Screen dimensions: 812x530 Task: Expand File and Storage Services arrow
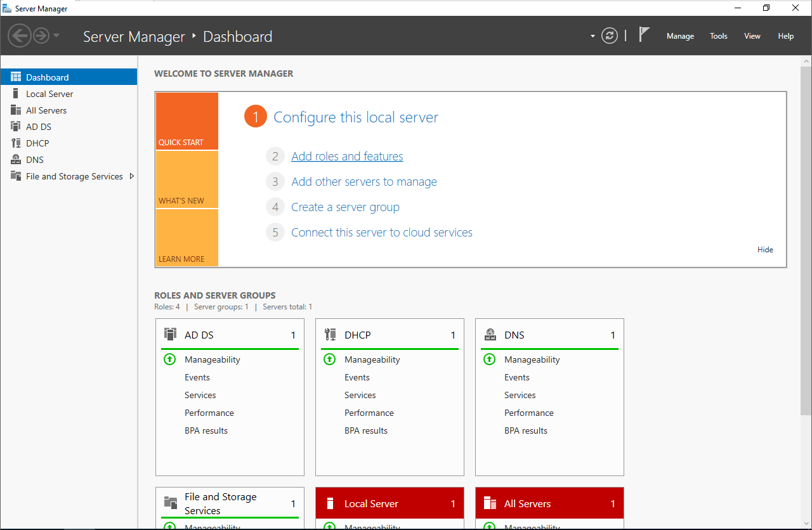[132, 176]
